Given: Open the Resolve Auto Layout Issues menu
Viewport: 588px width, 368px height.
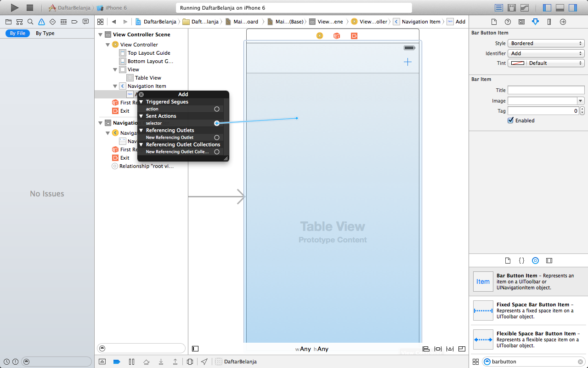Looking at the screenshot, I should [450, 349].
